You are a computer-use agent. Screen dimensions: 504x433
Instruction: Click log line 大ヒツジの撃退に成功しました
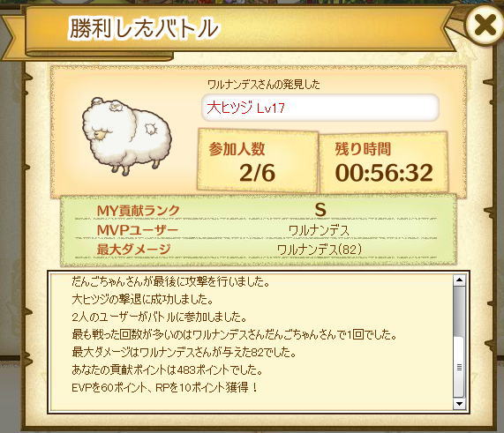143,299
